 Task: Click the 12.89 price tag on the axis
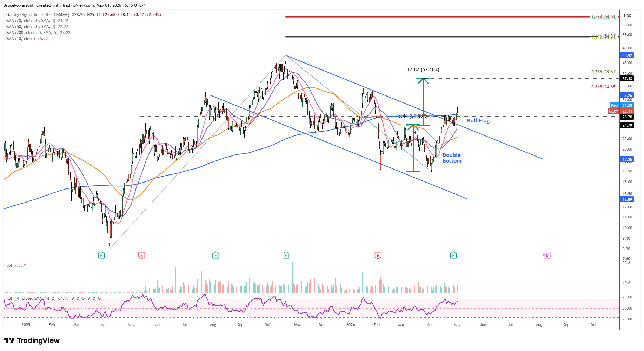pyautogui.click(x=627, y=199)
